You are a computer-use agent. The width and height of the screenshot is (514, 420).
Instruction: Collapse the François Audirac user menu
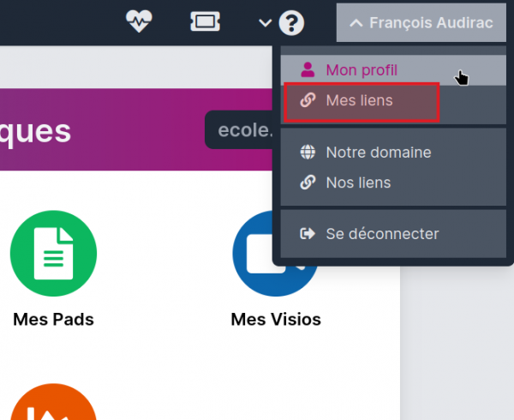point(421,23)
